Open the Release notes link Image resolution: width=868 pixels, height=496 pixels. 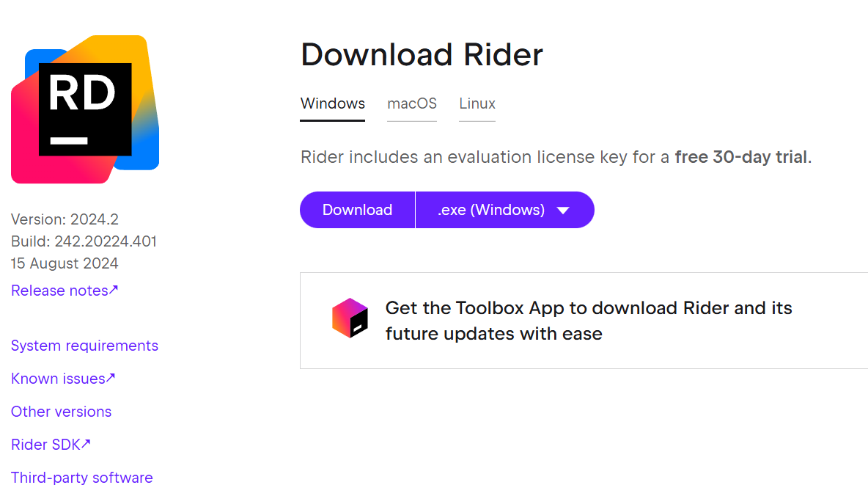(x=59, y=290)
